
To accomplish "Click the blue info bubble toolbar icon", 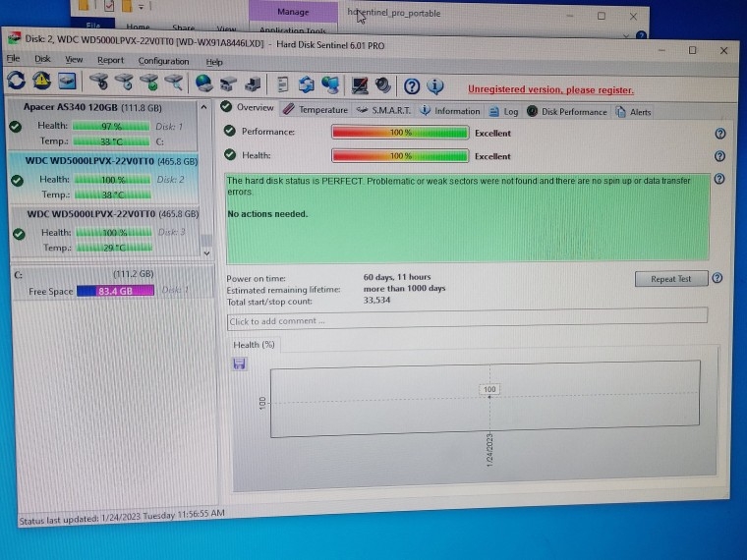I will tap(435, 86).
